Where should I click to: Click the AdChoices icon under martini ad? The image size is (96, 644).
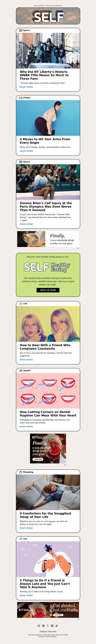point(78,248)
